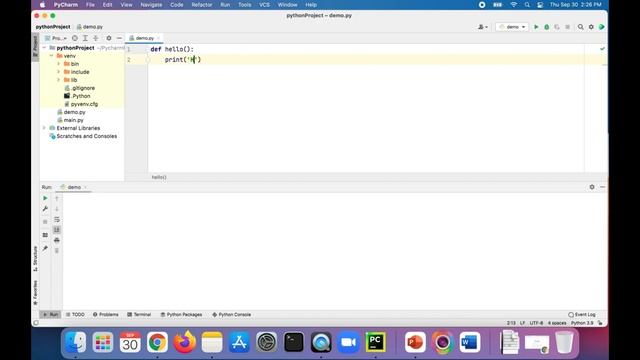Close the demo.py editor tab
The image size is (640, 360).
pos(159,38)
